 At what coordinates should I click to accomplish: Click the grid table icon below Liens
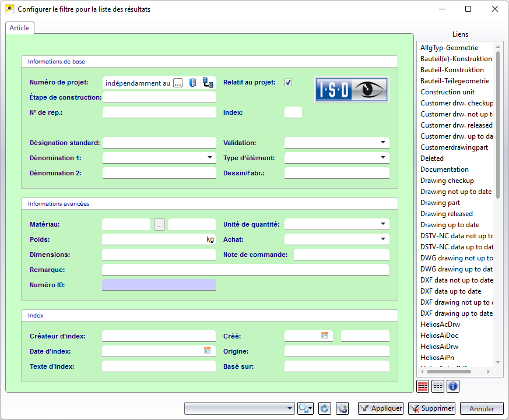(x=438, y=386)
